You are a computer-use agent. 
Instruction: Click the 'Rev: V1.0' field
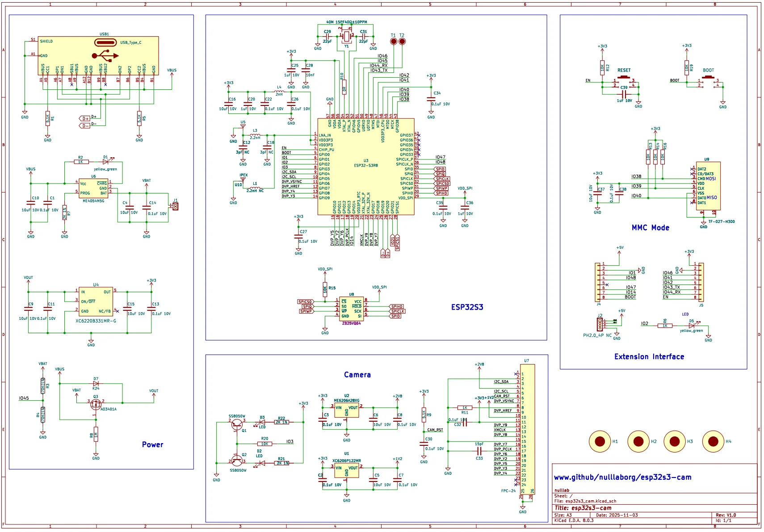coord(726,515)
